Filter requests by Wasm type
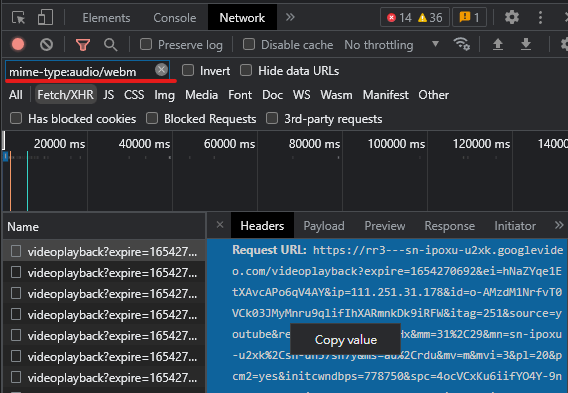 pyautogui.click(x=336, y=95)
